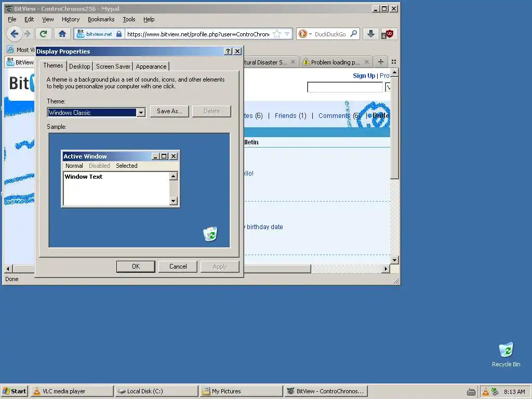Click the keyboard icon in taskbar
532x399 pixels.
(x=471, y=392)
